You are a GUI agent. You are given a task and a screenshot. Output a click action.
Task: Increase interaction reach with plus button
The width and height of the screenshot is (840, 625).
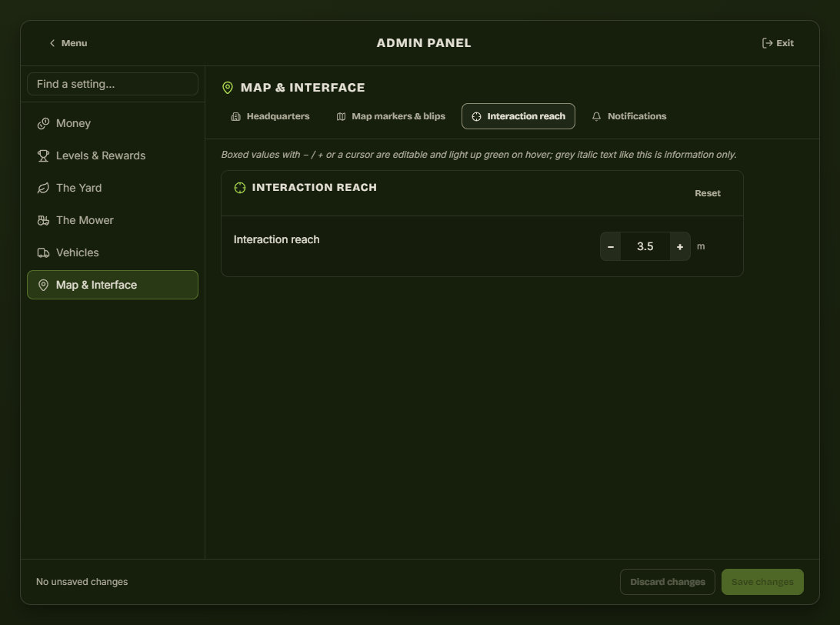tap(680, 246)
